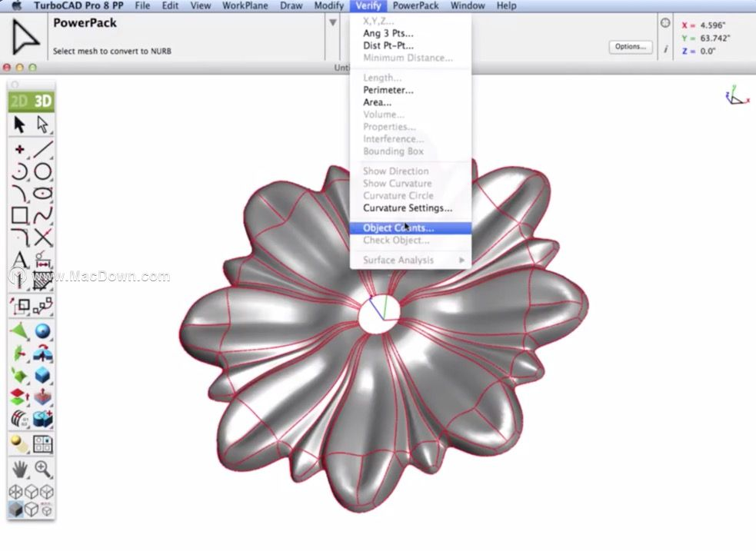Switch to 2D tool mode
This screenshot has height=551, width=756.
19,101
